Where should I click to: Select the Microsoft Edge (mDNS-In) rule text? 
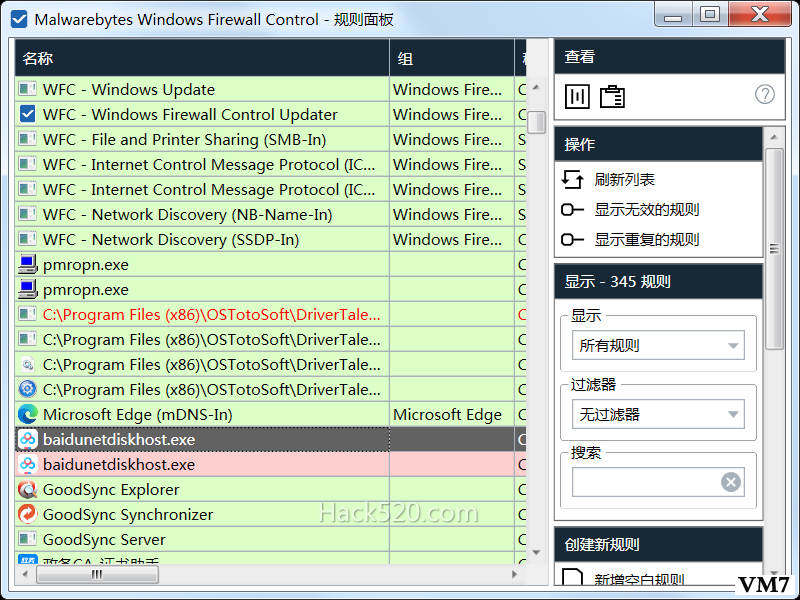[138, 414]
